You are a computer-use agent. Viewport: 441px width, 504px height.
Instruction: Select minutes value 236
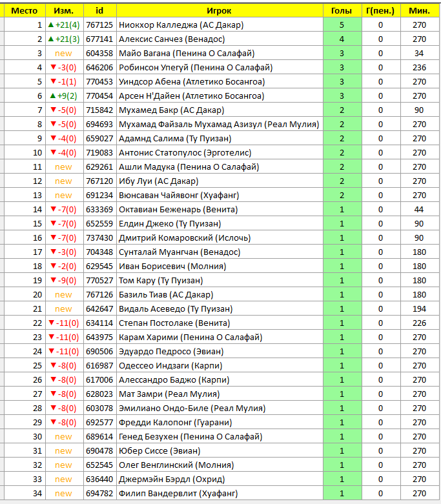coord(420,68)
